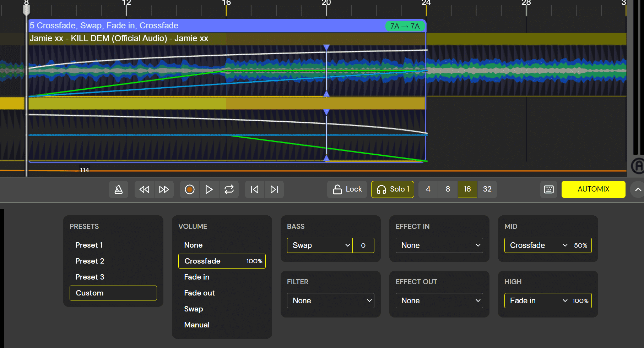The image size is (644, 348).
Task: Click the bar 16 mark on the ruler
Action: (226, 3)
